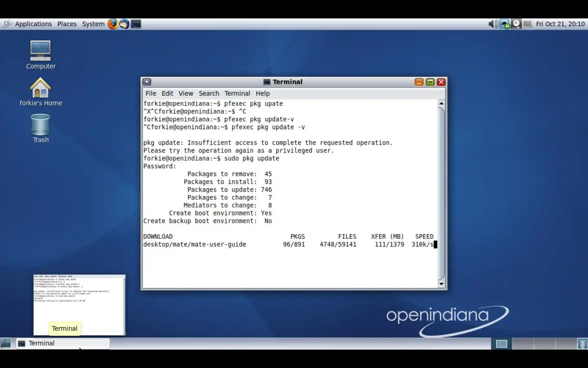588x368 pixels.
Task: Open the Trash applet in bottom panel
Action: pyautogui.click(x=582, y=343)
